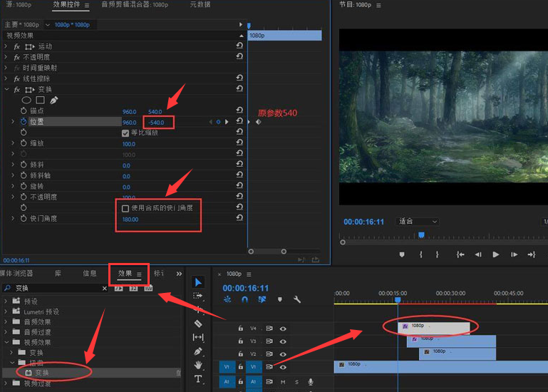Toggle the timeline snap magnet icon
Screen dimensions: 548x392
point(244,299)
